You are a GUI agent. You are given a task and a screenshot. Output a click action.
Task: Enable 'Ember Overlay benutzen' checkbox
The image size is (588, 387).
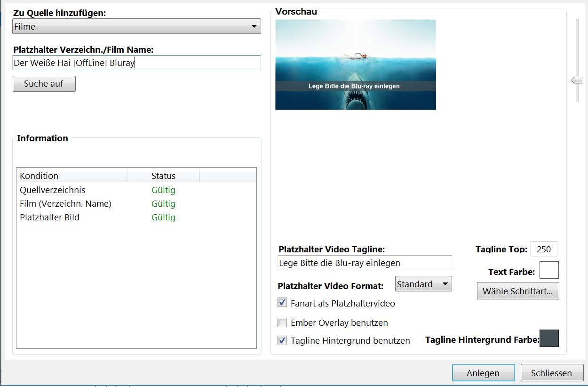(282, 322)
